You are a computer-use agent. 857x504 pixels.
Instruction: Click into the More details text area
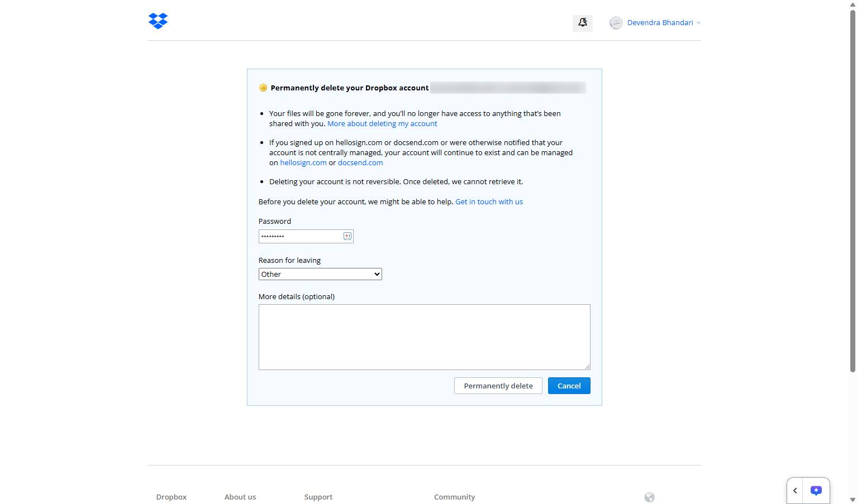click(425, 337)
